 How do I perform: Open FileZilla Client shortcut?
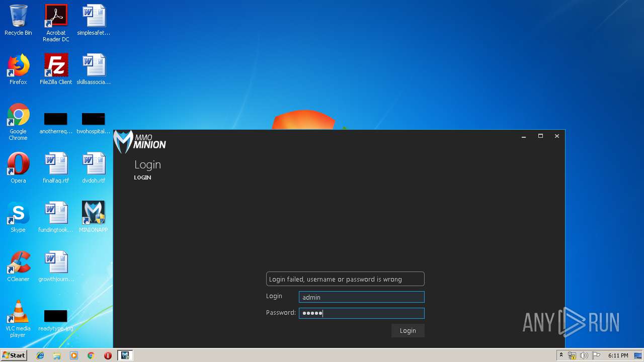point(56,69)
